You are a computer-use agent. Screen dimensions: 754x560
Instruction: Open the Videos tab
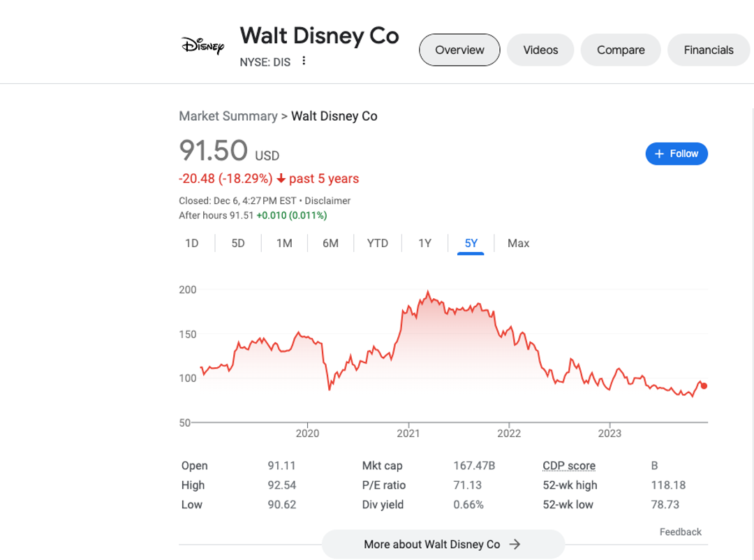pyautogui.click(x=541, y=50)
